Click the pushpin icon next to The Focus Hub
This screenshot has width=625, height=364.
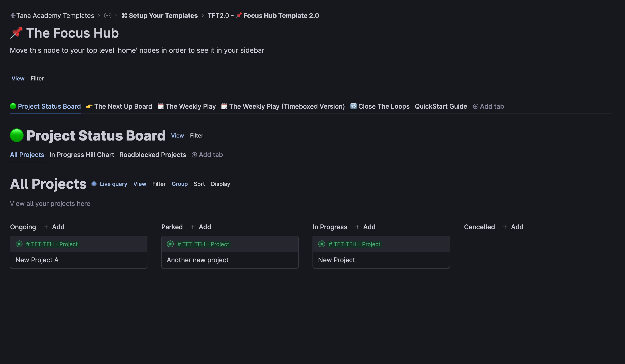16,33
